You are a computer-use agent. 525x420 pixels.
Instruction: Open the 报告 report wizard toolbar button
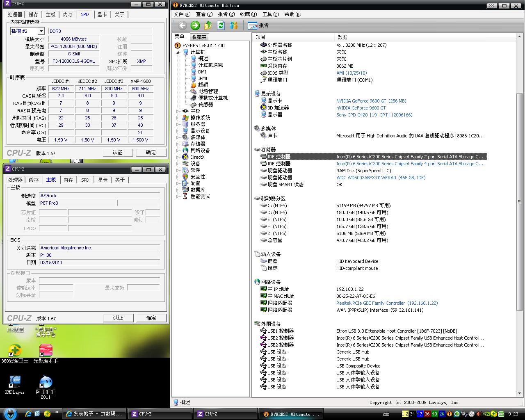click(258, 25)
